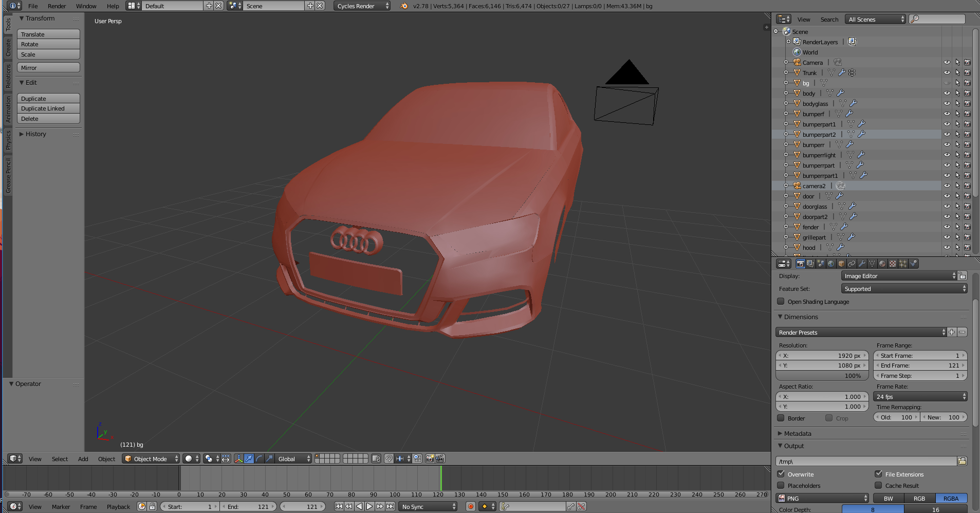Open the Particles properties tab icon
Screen dimensions: 980x513
(903, 264)
